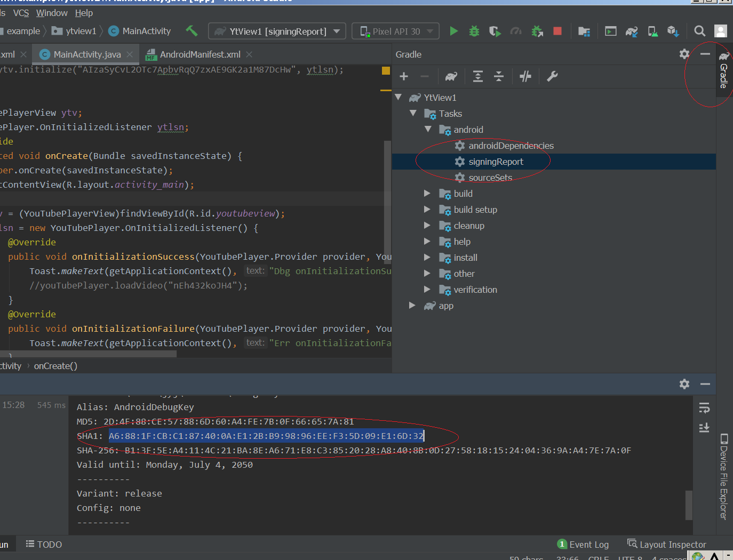Expand the app Gradle module node

click(412, 306)
